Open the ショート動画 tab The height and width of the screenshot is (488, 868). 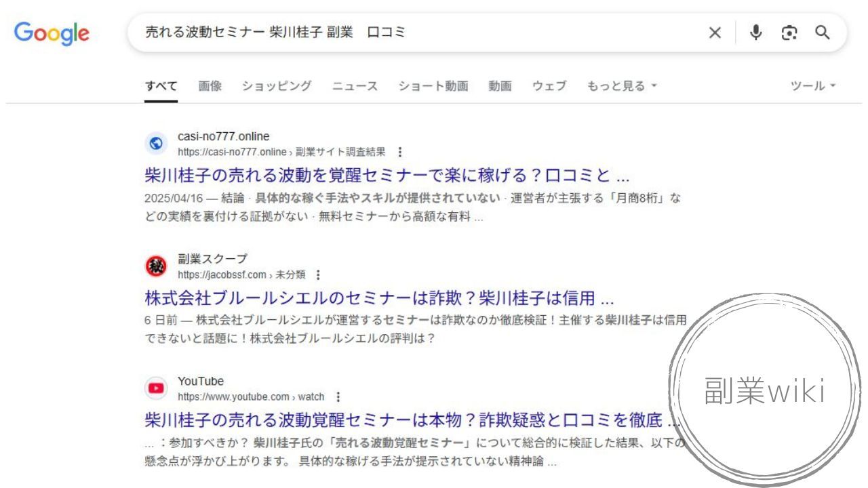click(433, 86)
